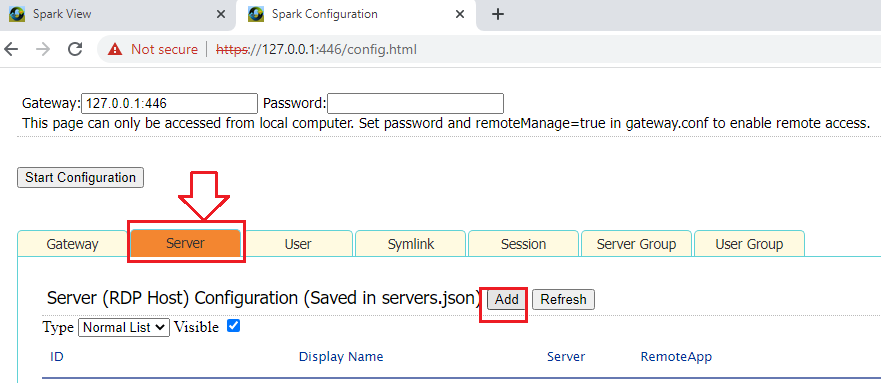Expand the Type Normal List dropdown
Viewport: 881px width, 383px height.
[x=124, y=327]
